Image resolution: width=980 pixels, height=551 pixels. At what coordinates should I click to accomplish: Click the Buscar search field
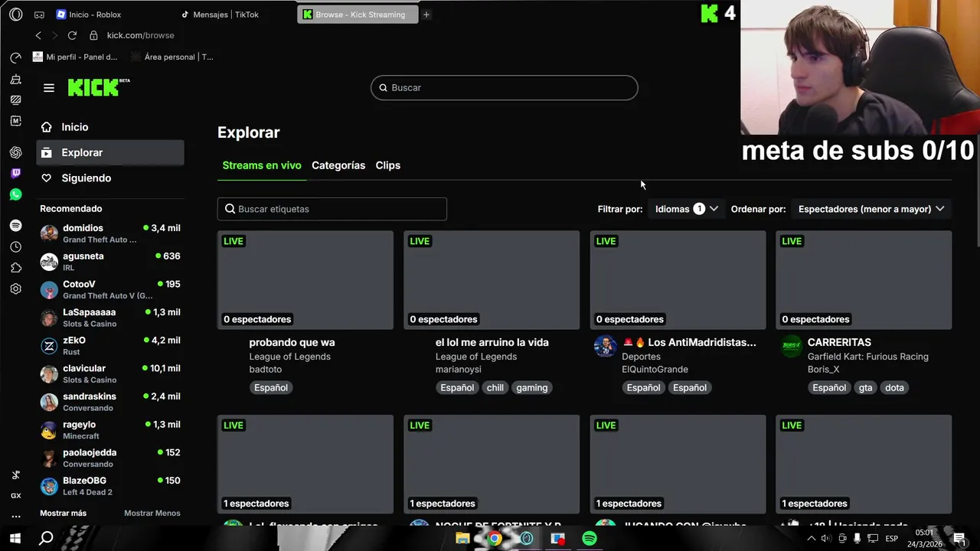(505, 87)
